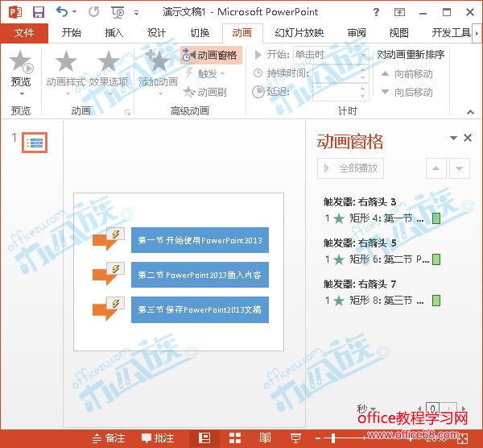Image resolution: width=483 pixels, height=448 pixels.
Task: Switch to Reading view icon
Action: point(265,438)
